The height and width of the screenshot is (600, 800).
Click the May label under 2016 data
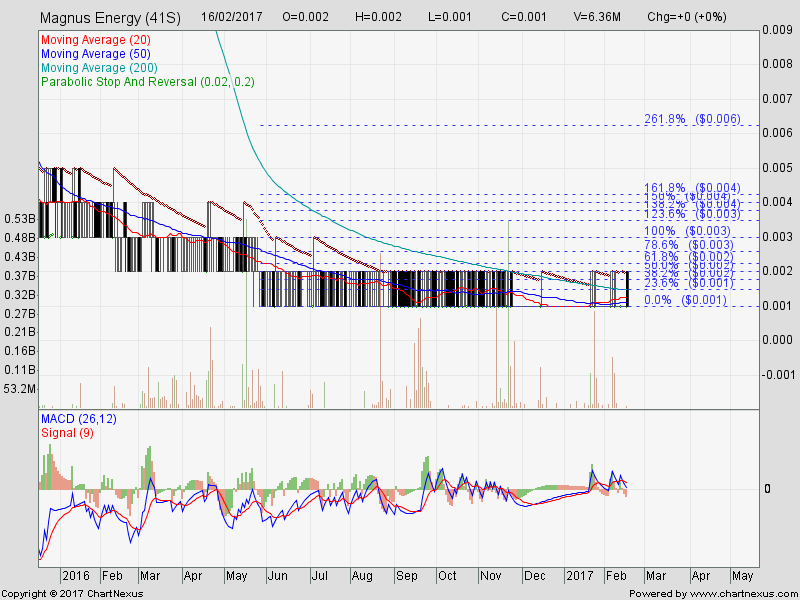pos(238,576)
